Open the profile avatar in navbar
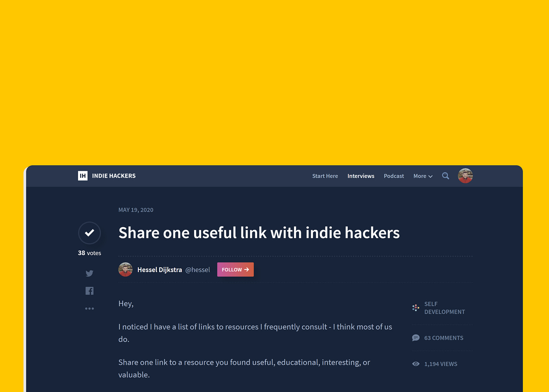 pyautogui.click(x=465, y=176)
